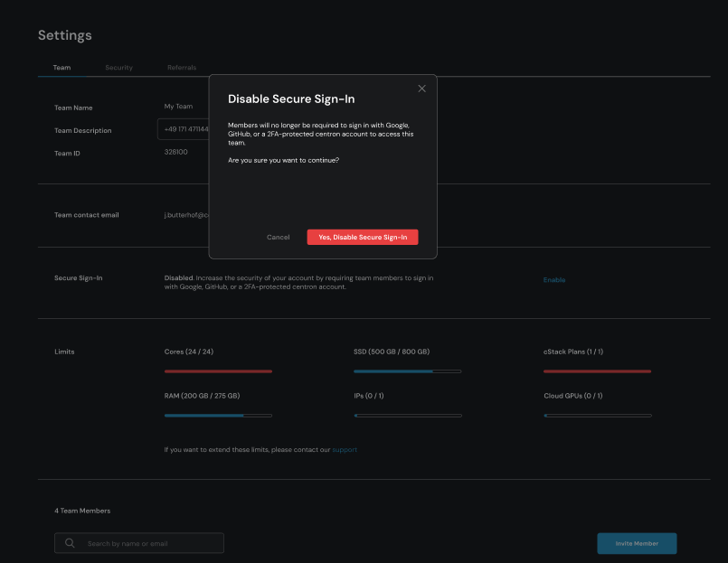Image resolution: width=728 pixels, height=563 pixels.
Task: Confirm with Yes, Disable Secure Sign-In
Action: coord(363,238)
